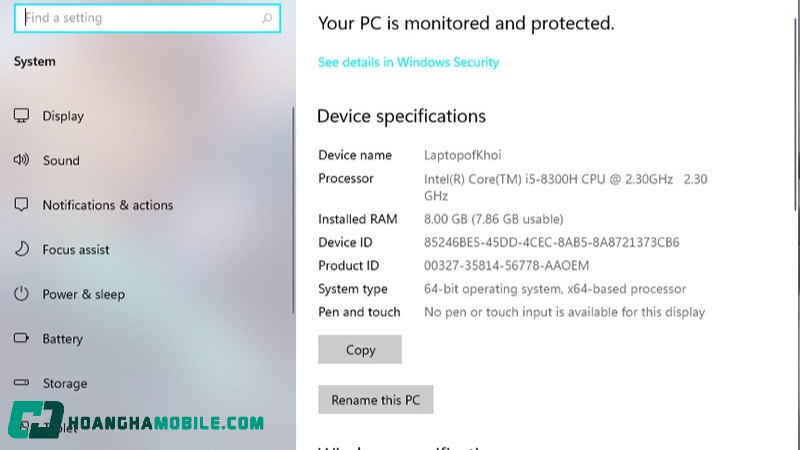This screenshot has height=450, width=800.
Task: Click the magnifier icon in search box
Action: (x=267, y=18)
